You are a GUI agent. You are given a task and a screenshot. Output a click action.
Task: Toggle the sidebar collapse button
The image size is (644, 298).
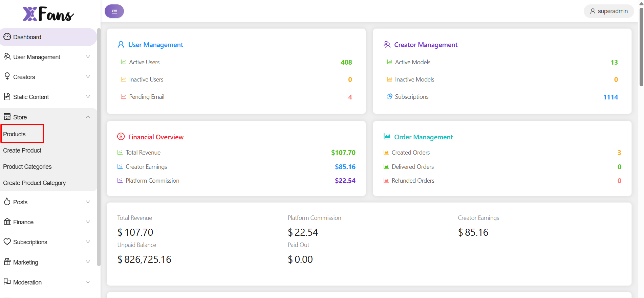114,11
